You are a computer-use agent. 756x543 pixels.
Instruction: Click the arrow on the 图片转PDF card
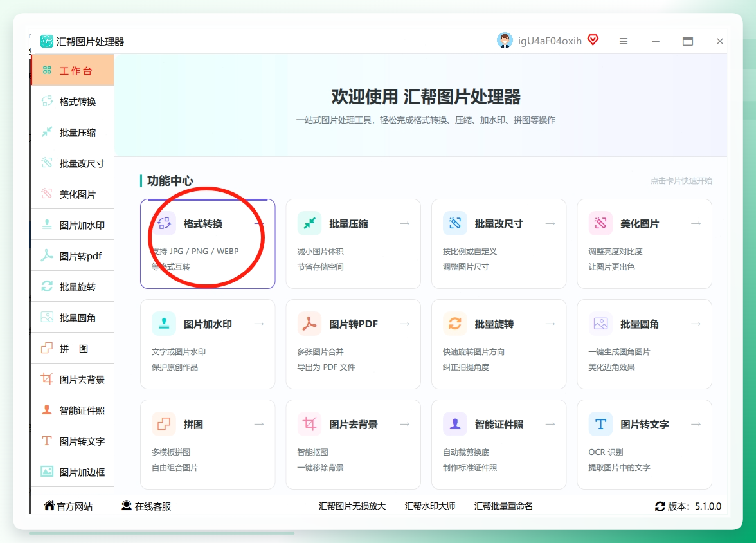tap(405, 324)
